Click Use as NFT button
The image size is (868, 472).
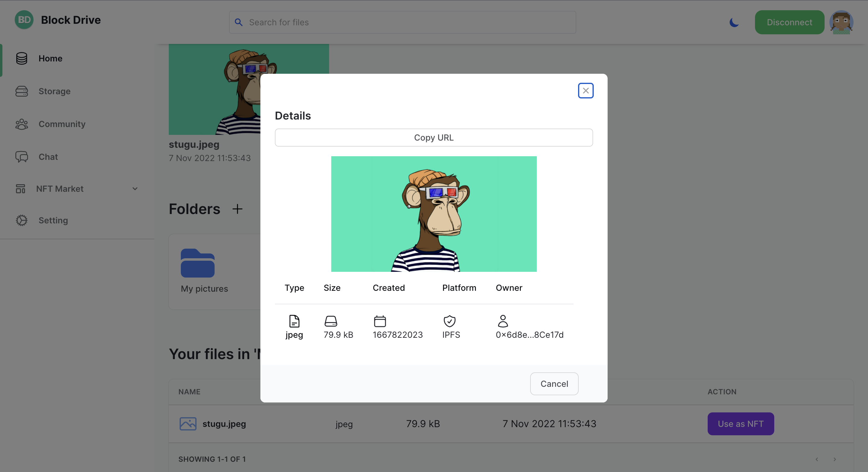(740, 424)
